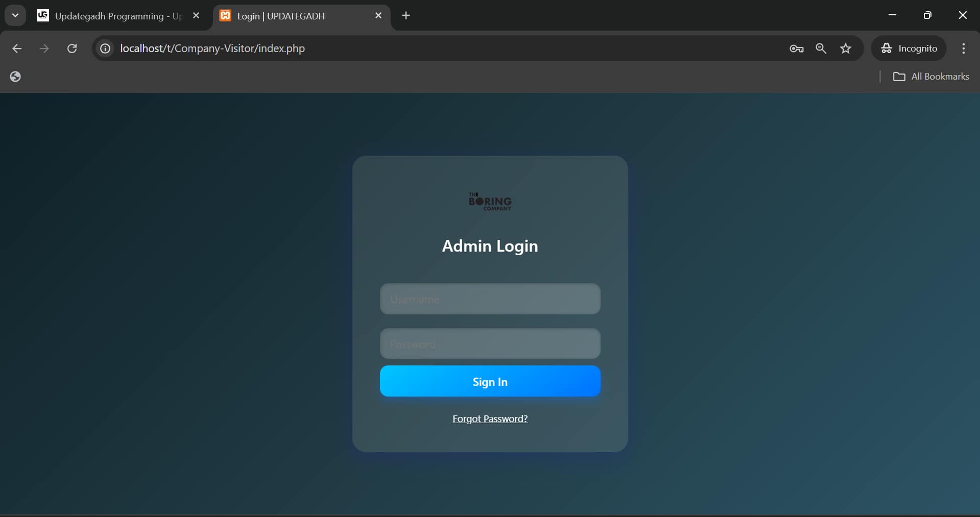The image size is (980, 517).
Task: Open the Incognito profile indicator
Action: [909, 48]
